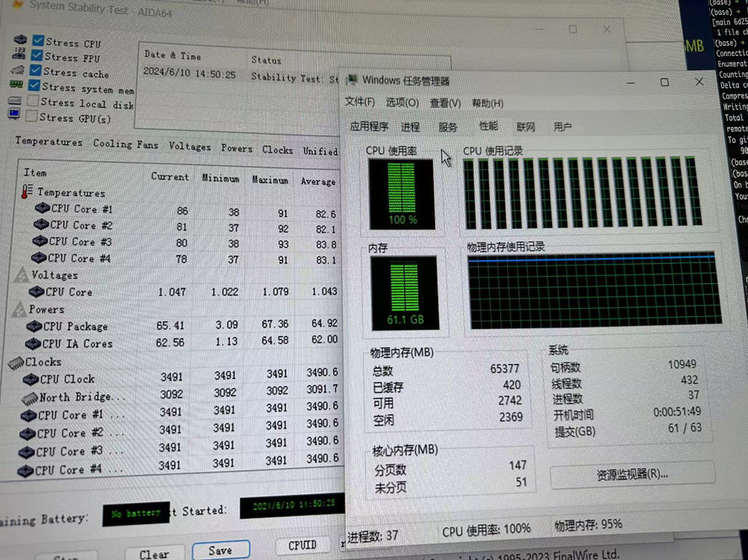Click the 总数 value 65377
Viewport: 748px width, 560px height.
coord(504,369)
